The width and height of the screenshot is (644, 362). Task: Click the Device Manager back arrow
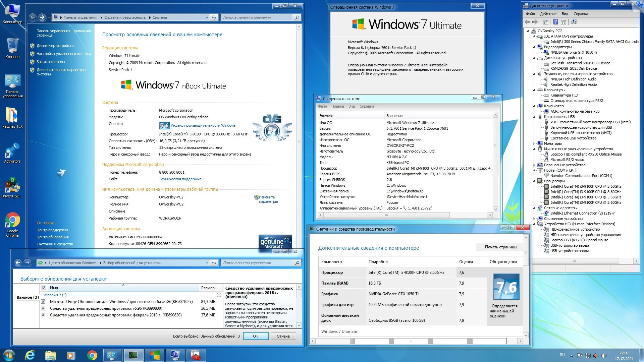coord(527,22)
